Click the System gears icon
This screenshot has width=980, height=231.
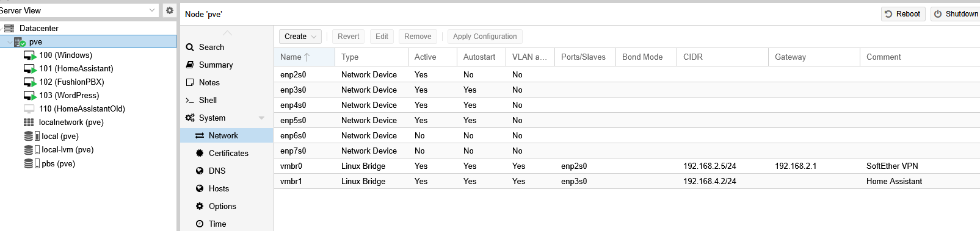[190, 118]
